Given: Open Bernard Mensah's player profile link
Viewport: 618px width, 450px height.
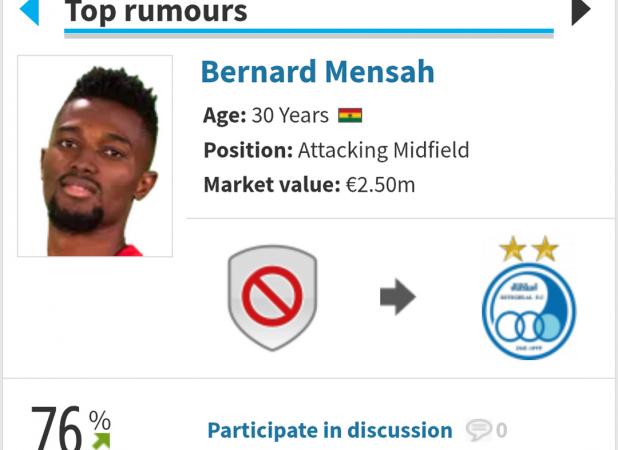Looking at the screenshot, I should (318, 72).
